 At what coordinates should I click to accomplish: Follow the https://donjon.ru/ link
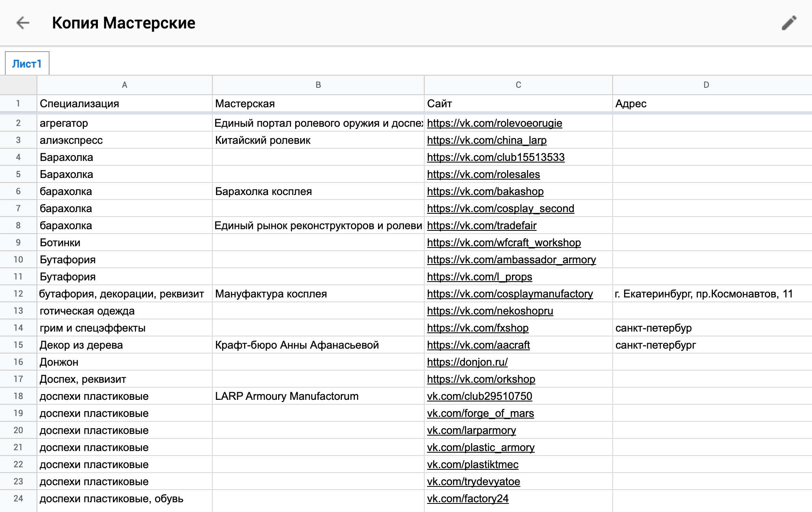[467, 362]
